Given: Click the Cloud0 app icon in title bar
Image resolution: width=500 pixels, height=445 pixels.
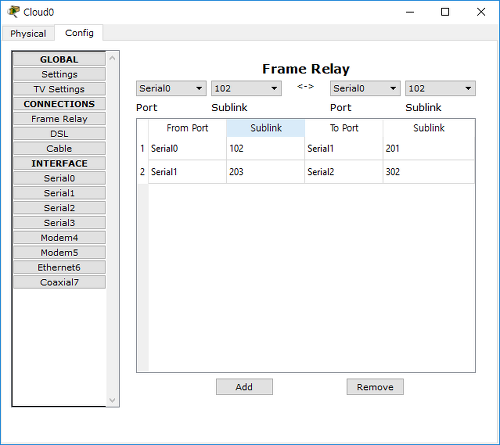Looking at the screenshot, I should point(13,12).
